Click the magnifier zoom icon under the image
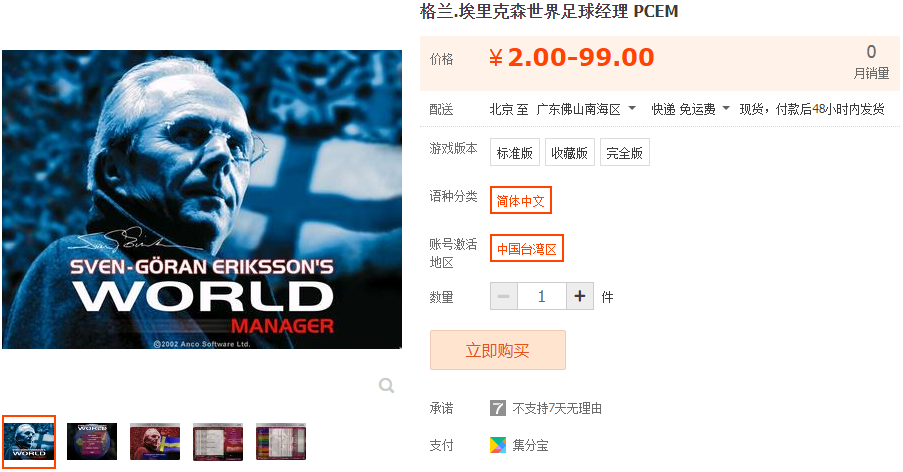Viewport: 903px width, 472px height. tap(386, 385)
